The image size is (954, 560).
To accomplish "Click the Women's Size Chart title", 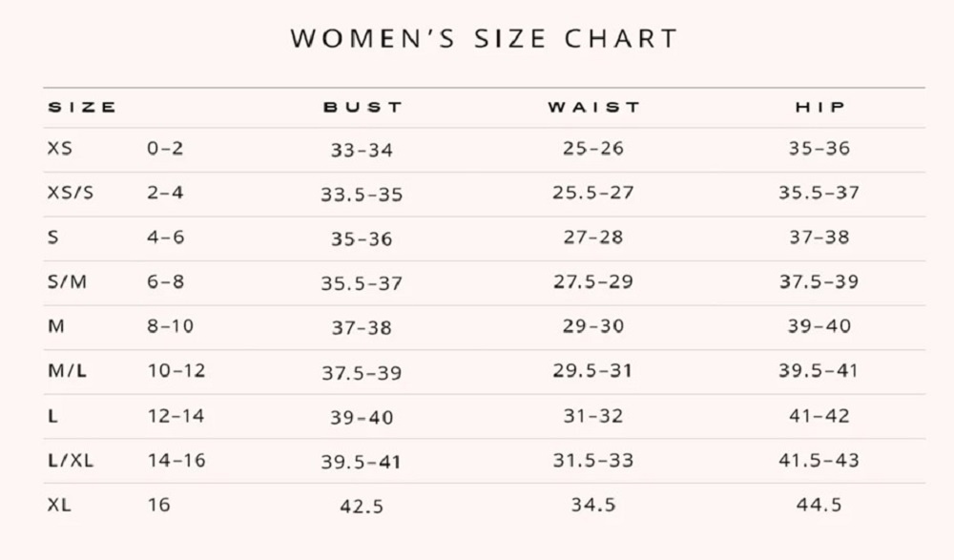I will [x=484, y=39].
